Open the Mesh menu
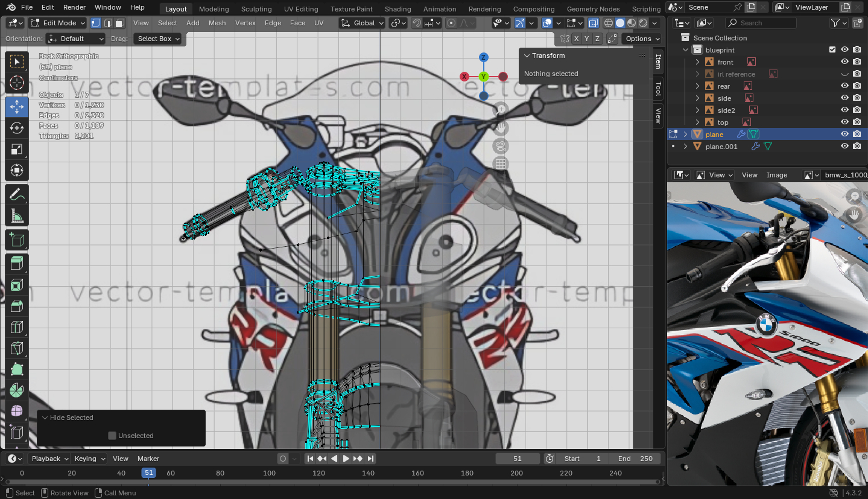868x499 pixels. point(217,23)
